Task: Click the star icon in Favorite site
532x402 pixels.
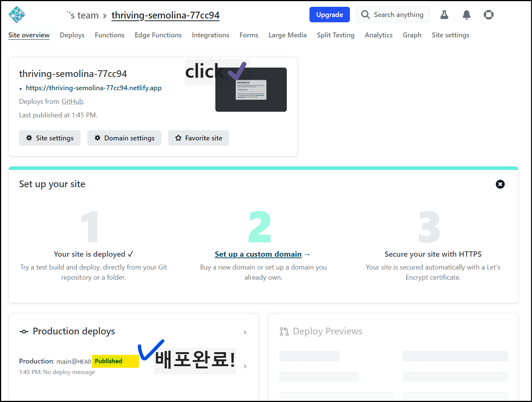Action: click(x=178, y=138)
